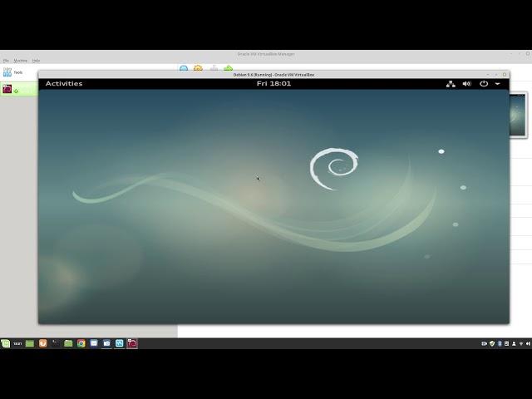Click the orange Settings toolbar icon in VirtualBox

click(x=198, y=68)
